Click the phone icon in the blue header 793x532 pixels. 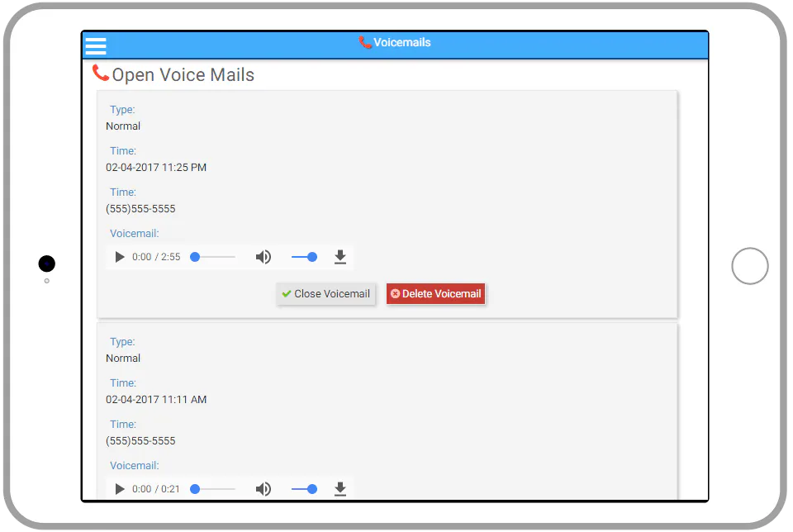click(365, 42)
